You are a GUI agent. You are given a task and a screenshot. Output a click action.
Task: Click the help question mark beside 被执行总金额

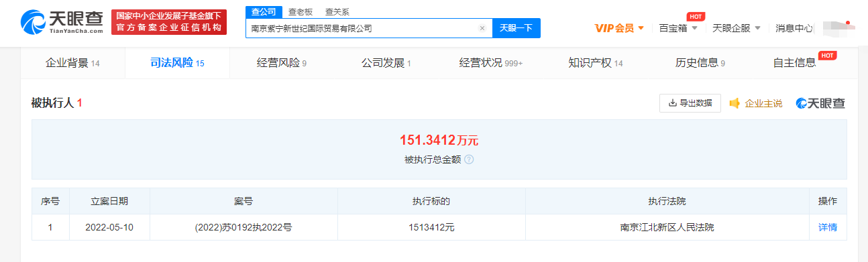tap(469, 159)
